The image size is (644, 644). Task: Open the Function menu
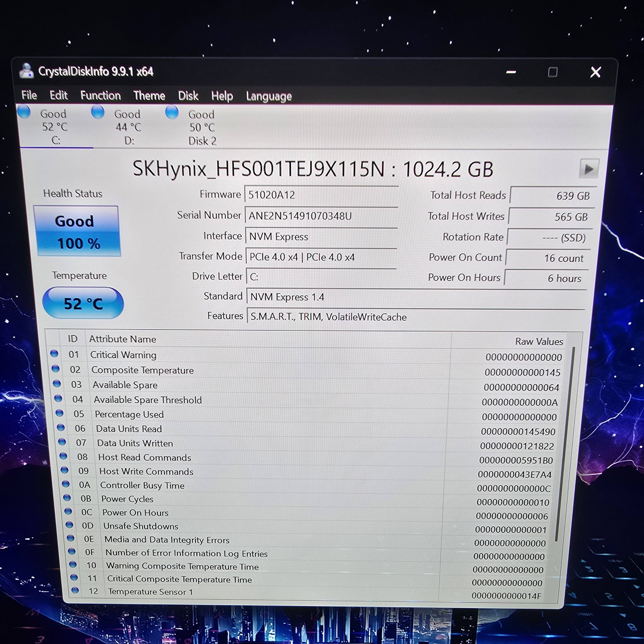coord(100,96)
